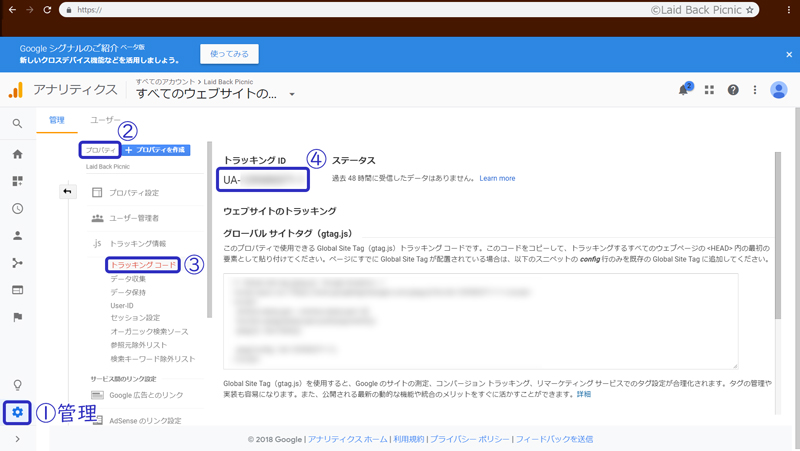800x451 pixels.
Task: Bookmark page with the star icon
Action: pos(749,10)
